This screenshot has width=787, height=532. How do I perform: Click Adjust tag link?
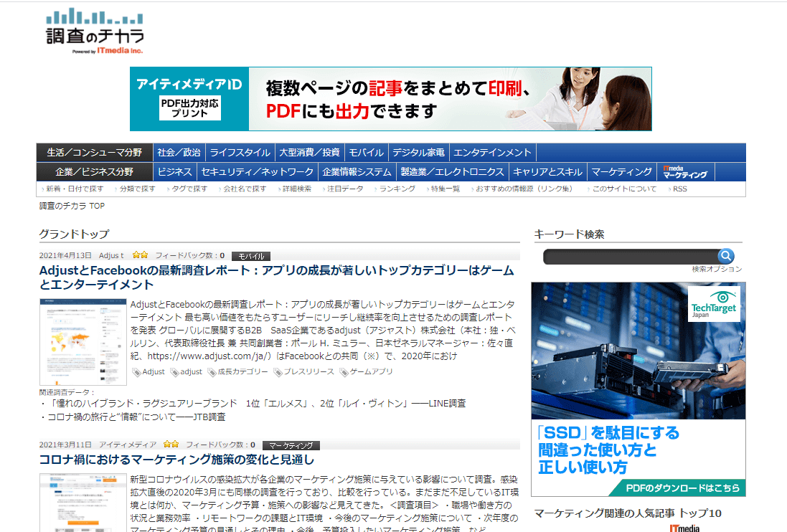click(x=153, y=371)
